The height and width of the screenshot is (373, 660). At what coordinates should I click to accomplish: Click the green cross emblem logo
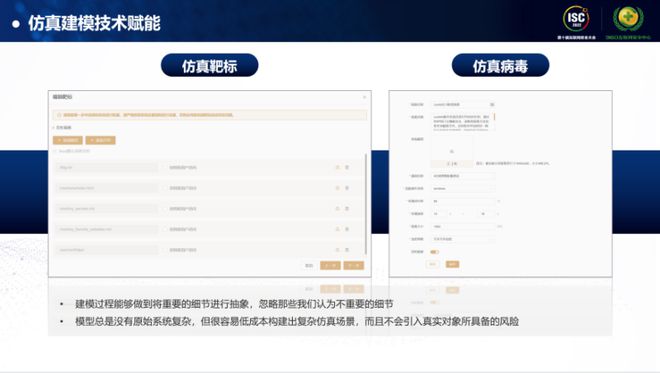628,19
